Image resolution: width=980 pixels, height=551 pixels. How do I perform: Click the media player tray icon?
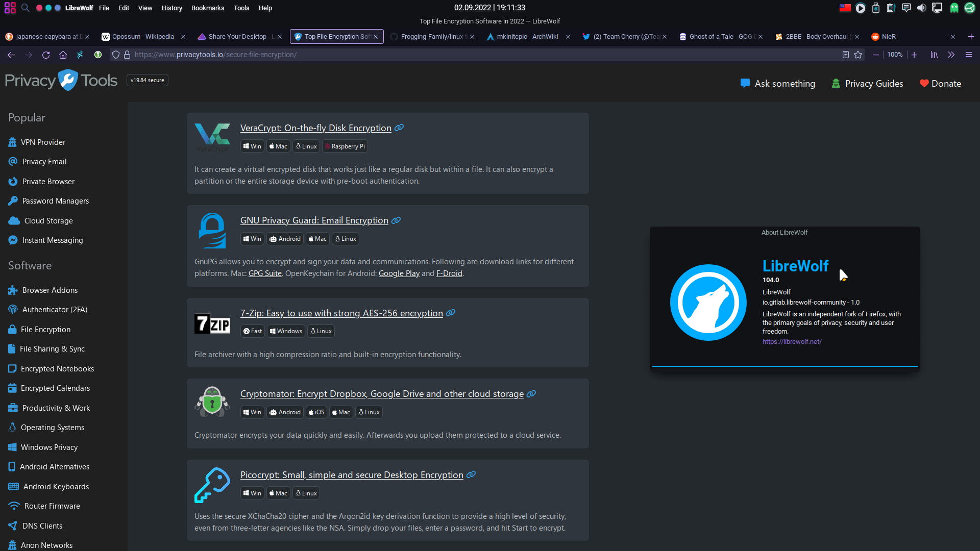[x=861, y=8]
